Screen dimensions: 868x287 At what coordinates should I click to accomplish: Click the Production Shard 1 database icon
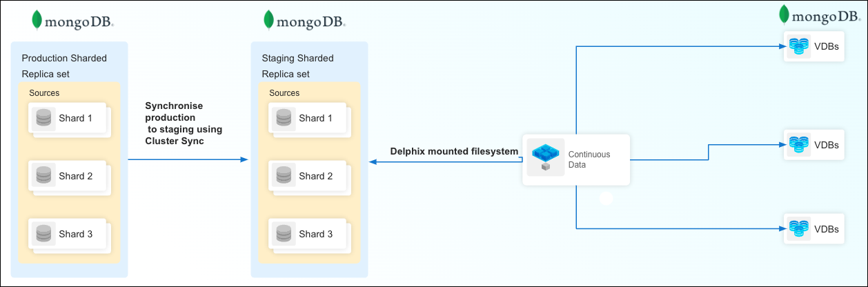[x=43, y=119]
